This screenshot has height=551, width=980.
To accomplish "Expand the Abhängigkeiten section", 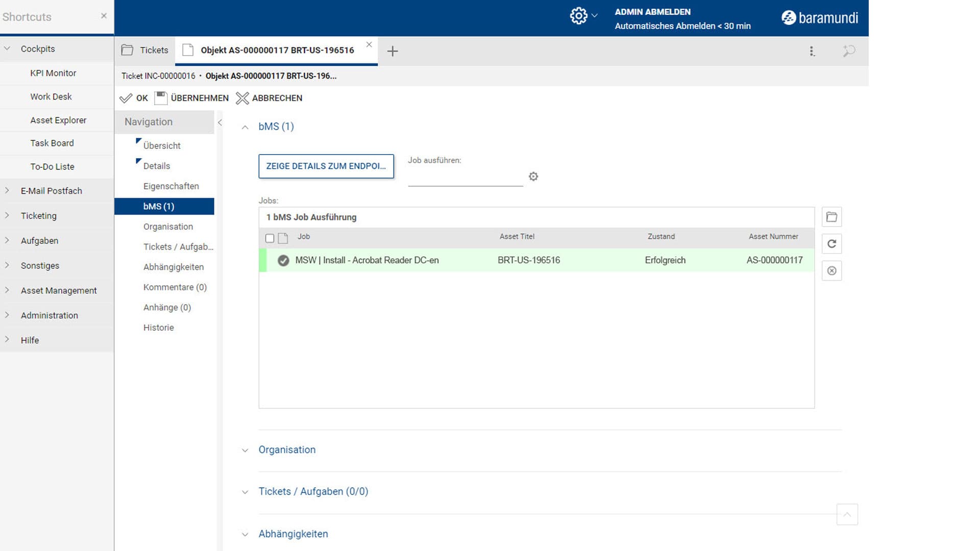I will (x=245, y=535).
